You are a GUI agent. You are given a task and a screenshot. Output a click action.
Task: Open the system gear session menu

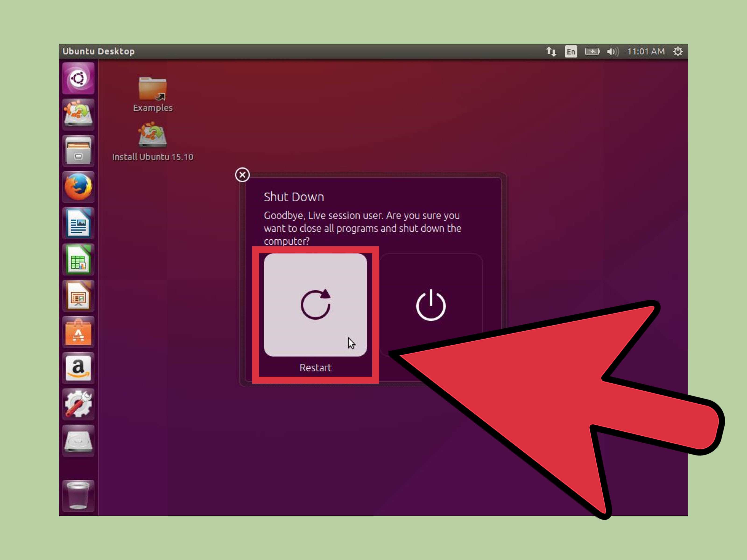pyautogui.click(x=678, y=51)
